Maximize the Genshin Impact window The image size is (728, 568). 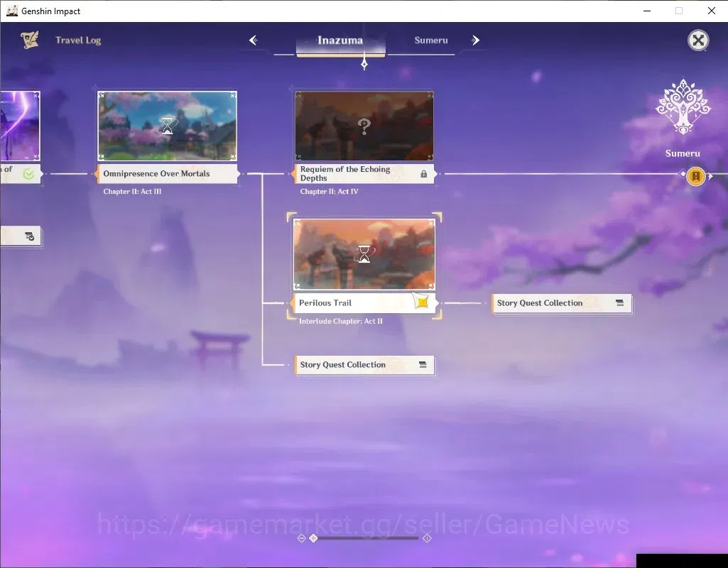(679, 11)
